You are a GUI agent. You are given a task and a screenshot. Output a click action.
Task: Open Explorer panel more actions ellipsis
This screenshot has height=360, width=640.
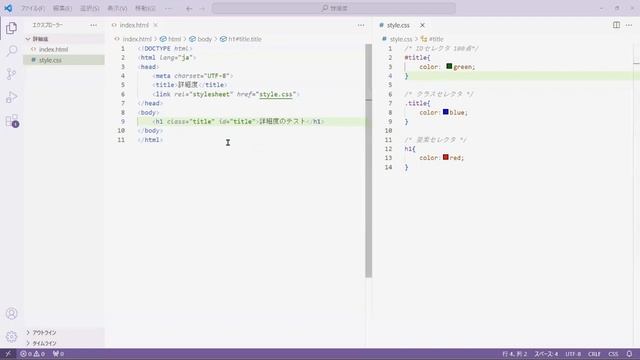[x=93, y=25]
